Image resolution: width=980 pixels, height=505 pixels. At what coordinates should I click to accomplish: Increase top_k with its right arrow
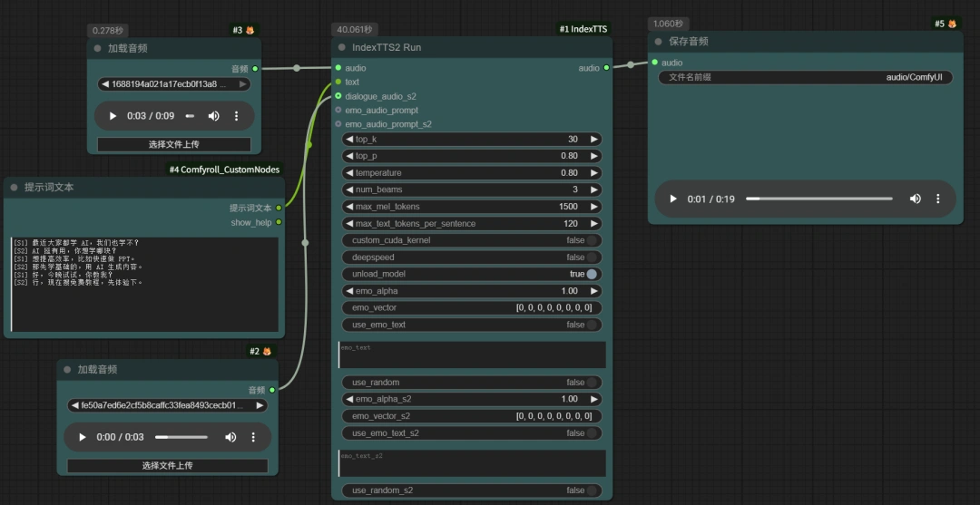coord(593,140)
